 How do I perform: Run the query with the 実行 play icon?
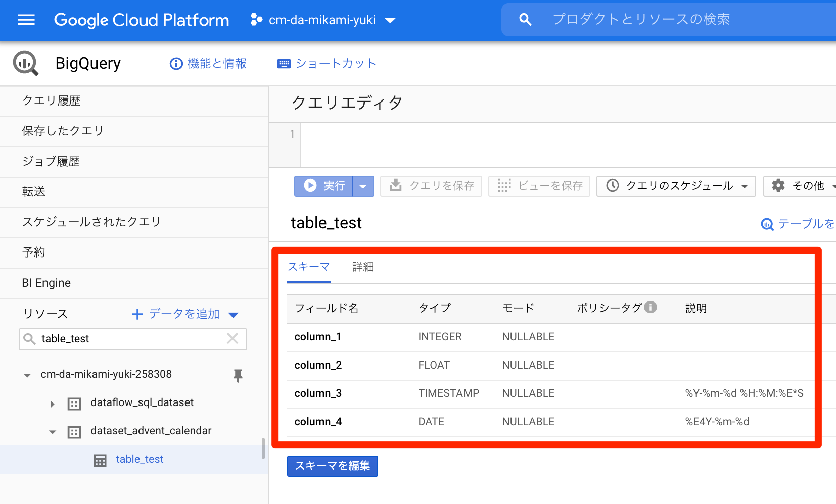[x=310, y=186]
